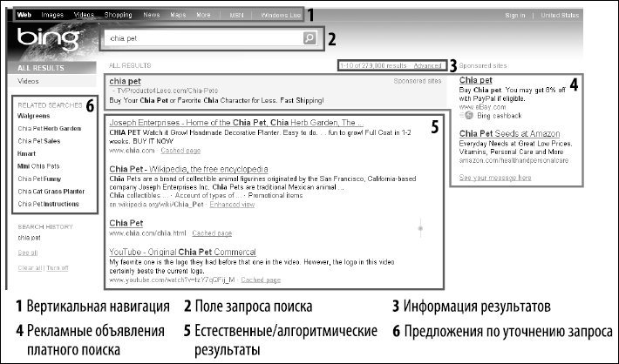Click See all search history

[x=28, y=253]
